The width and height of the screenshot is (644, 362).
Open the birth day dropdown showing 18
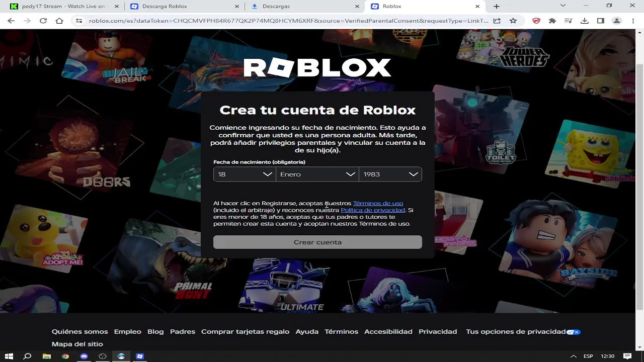pyautogui.click(x=245, y=174)
